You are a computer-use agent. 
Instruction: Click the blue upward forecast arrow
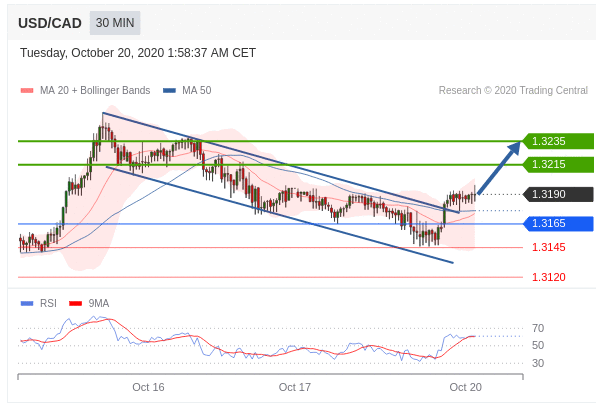point(499,168)
